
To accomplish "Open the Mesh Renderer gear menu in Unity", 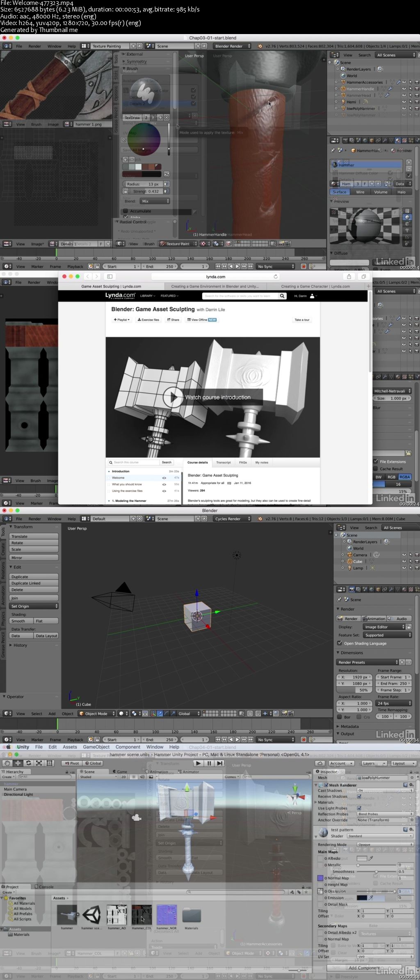I will pos(411,785).
